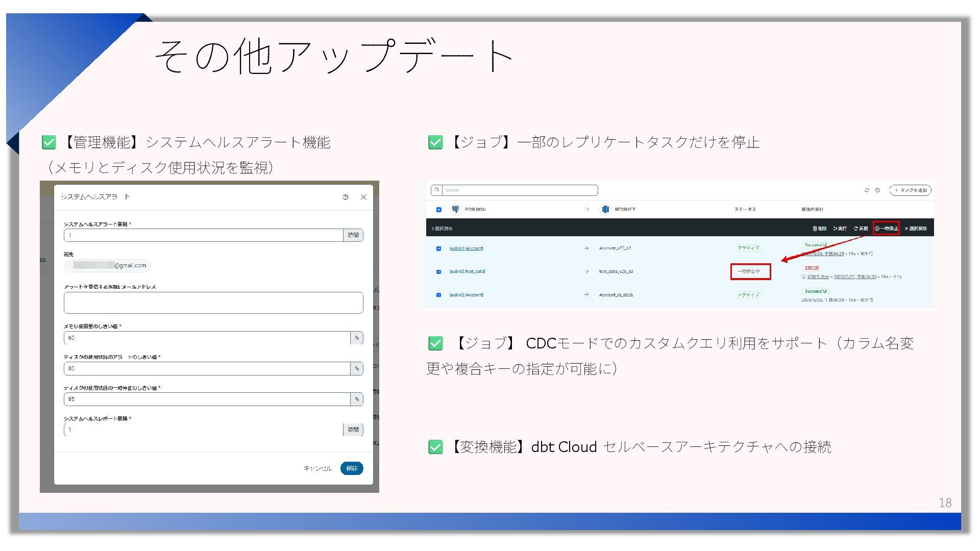Click the delete (削除) trash action
Viewport: 980px width, 551px height.
pyautogui.click(x=820, y=229)
